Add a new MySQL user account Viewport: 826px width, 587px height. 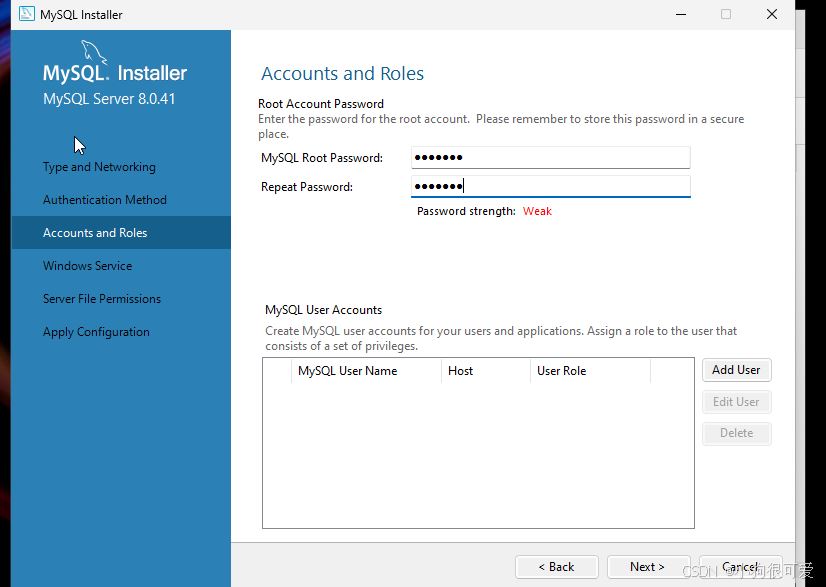pos(736,370)
